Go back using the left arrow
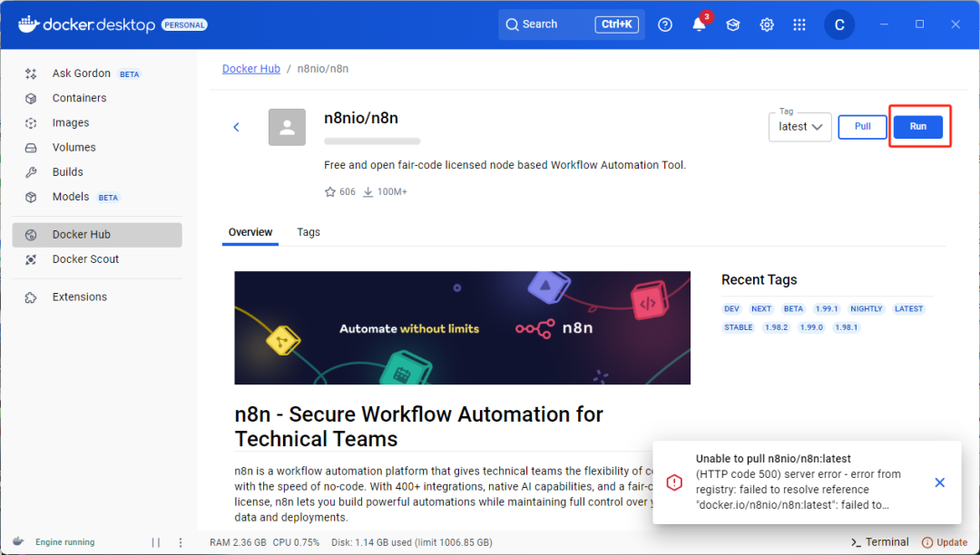 point(236,127)
